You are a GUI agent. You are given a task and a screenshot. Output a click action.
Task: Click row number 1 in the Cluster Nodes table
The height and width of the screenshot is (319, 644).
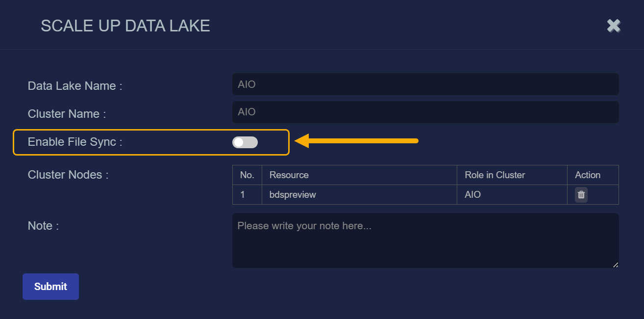[x=243, y=195]
